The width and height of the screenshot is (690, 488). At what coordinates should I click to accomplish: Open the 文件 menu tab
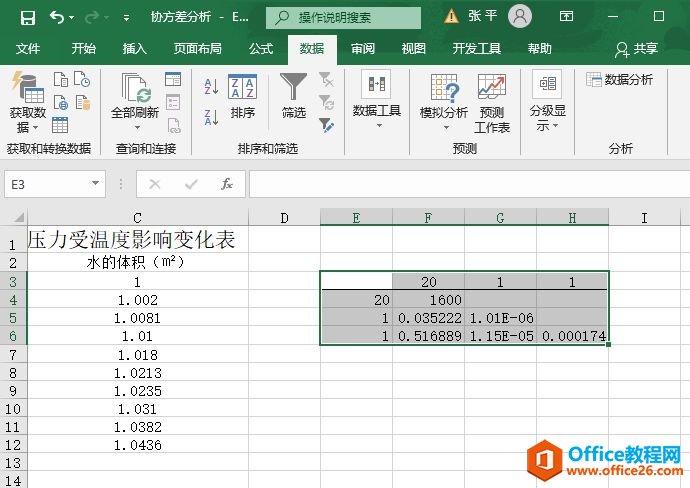[28, 48]
